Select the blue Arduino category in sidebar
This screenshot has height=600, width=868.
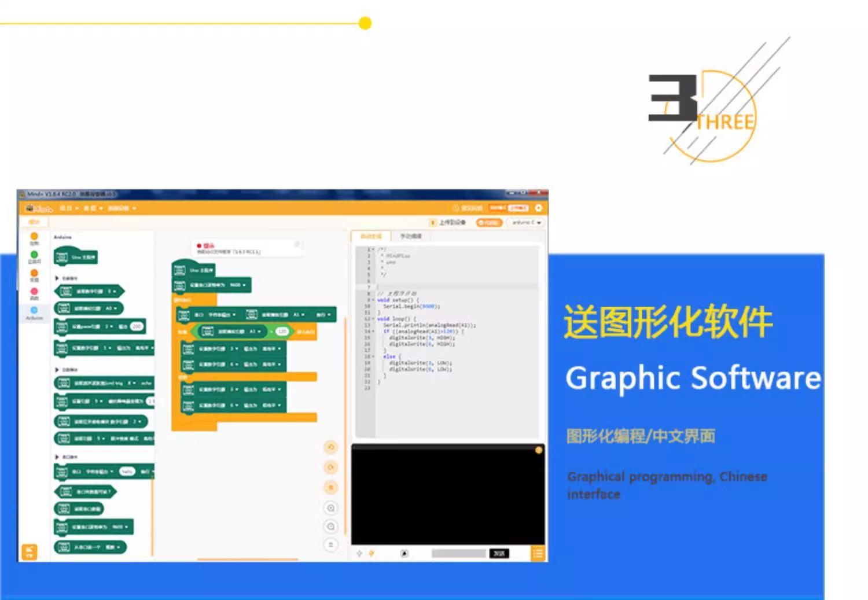click(34, 311)
